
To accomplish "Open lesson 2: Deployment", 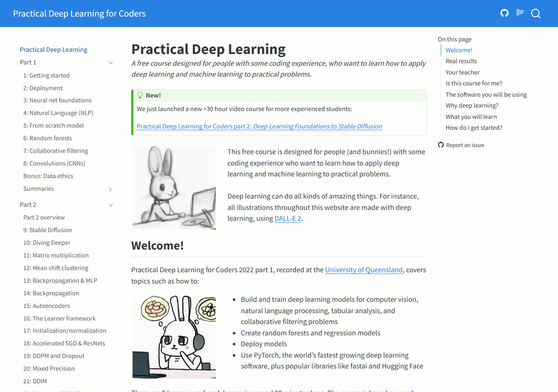I will 43,88.
